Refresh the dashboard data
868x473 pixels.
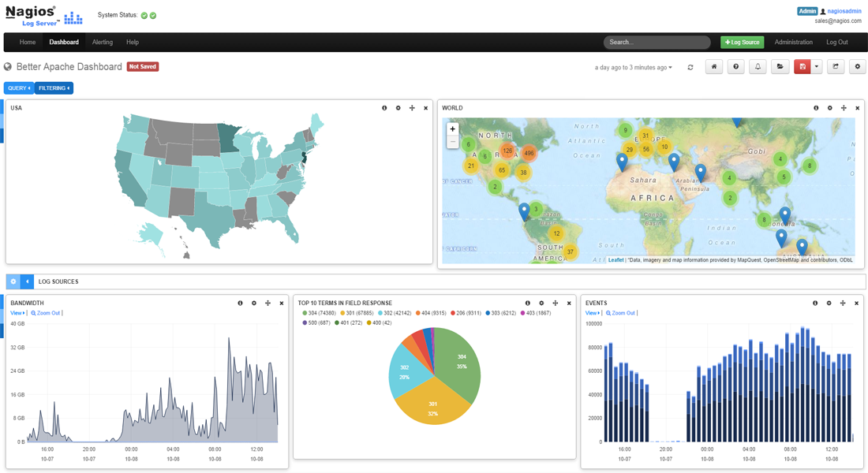[690, 67]
